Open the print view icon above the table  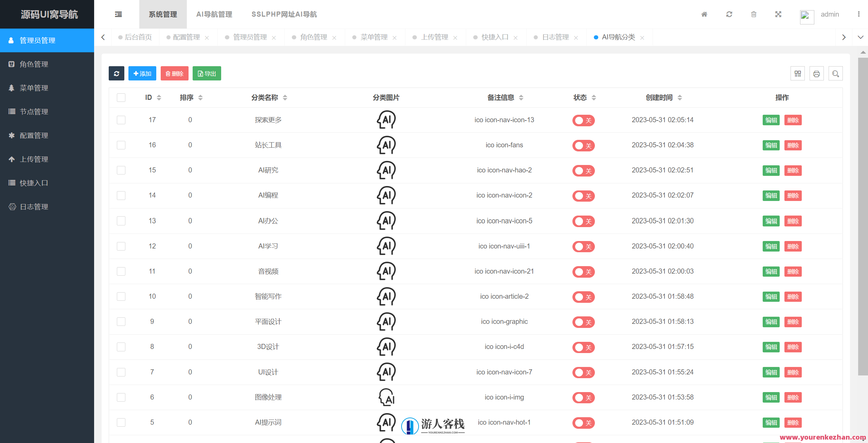817,73
